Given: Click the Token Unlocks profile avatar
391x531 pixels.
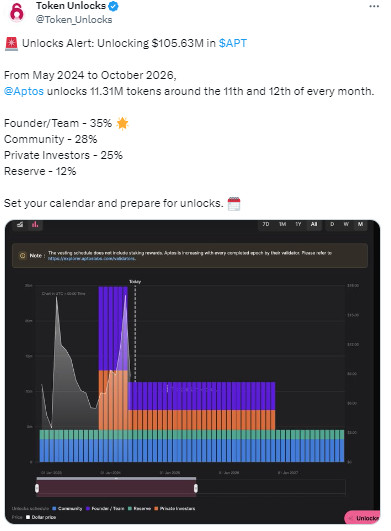Looking at the screenshot, I should tap(16, 12).
